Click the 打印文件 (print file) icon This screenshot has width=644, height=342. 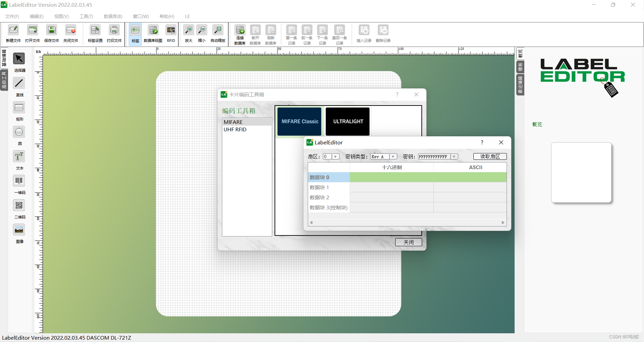click(x=114, y=30)
